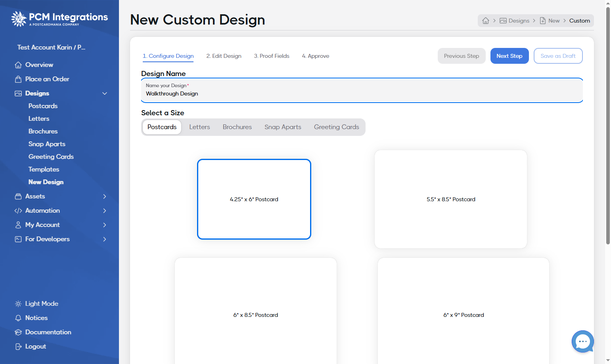611x364 pixels.
Task: Click the scrollbar down arrow
Action: click(608, 360)
